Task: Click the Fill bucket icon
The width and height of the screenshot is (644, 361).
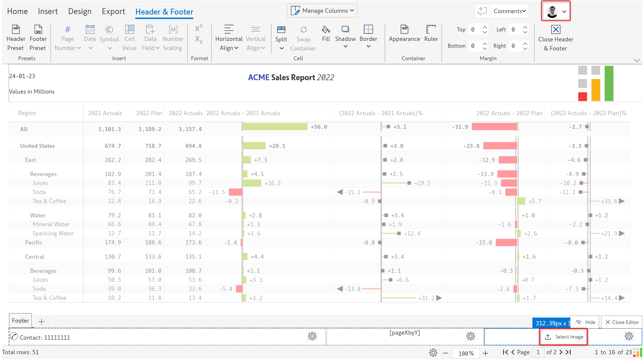Action: 326,30
